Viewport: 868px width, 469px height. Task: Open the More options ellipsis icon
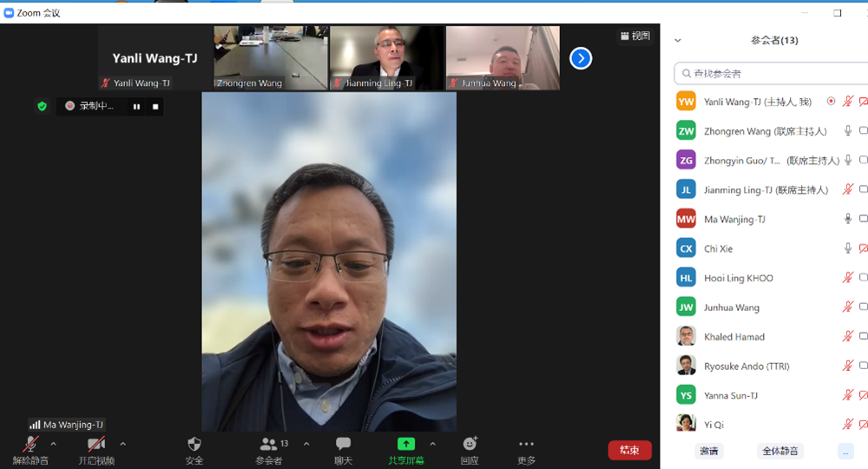(526, 445)
